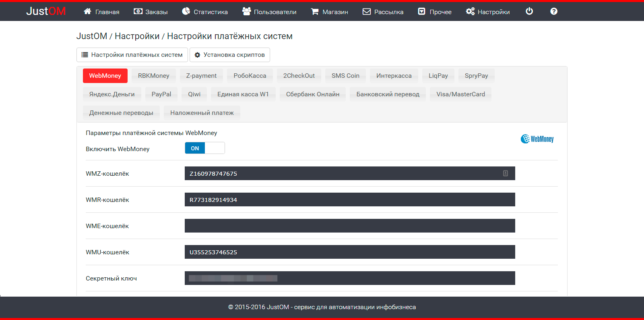Open the Заказы menu
Image resolution: width=644 pixels, height=320 pixels.
[151, 12]
